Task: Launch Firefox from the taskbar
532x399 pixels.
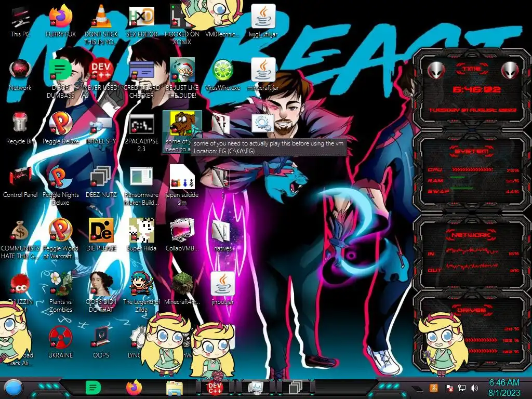Action: click(134, 388)
